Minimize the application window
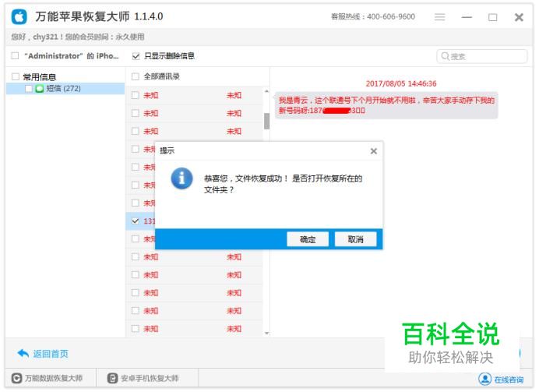This screenshot has height=392, width=539. tap(467, 17)
